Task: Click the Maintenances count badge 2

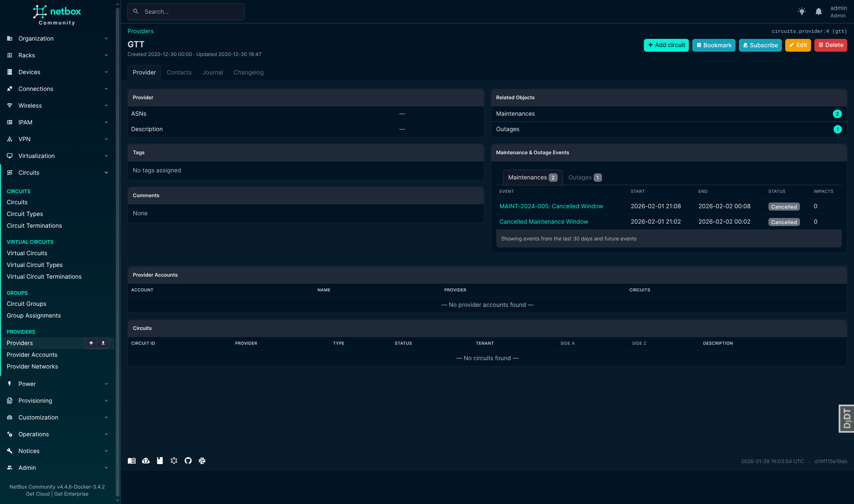Action: coord(837,114)
